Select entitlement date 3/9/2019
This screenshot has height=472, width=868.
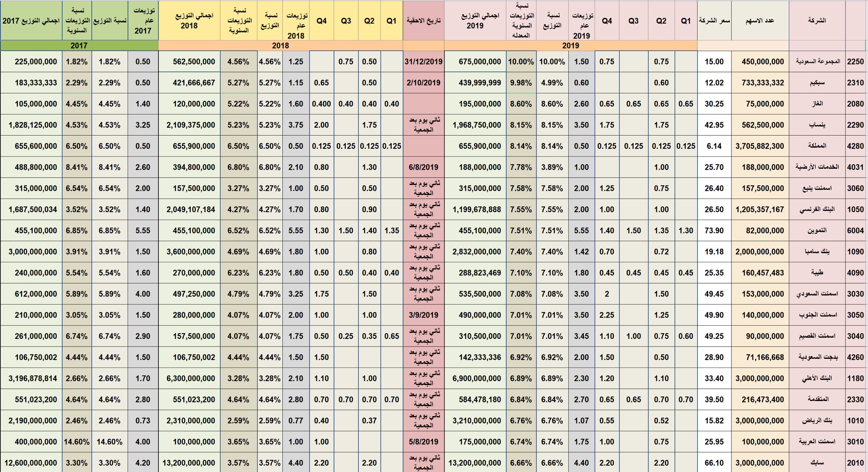pos(423,315)
